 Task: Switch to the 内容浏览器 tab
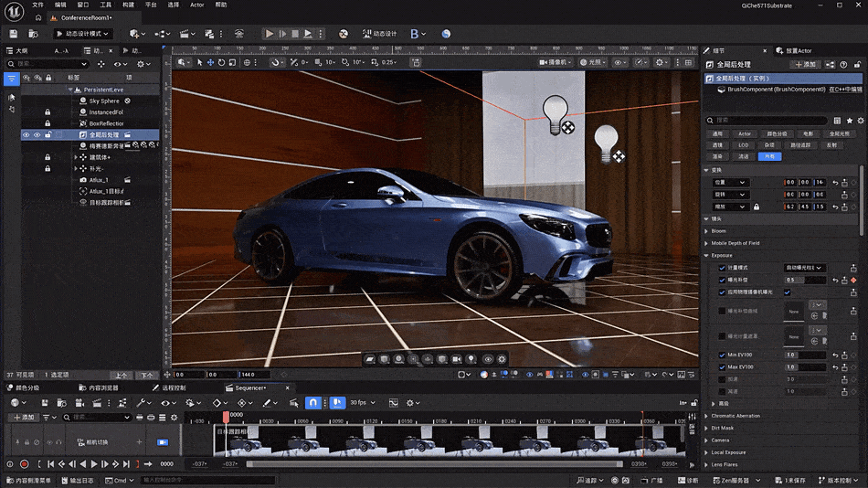pyautogui.click(x=99, y=387)
